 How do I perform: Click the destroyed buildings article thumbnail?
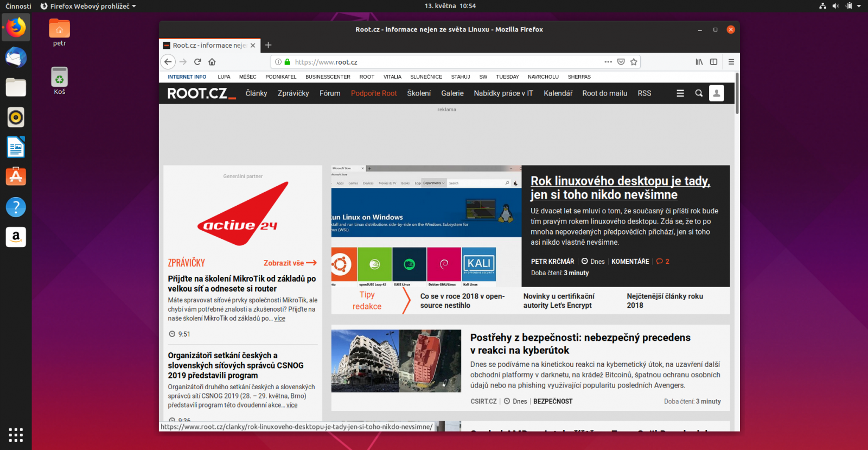[x=396, y=361]
